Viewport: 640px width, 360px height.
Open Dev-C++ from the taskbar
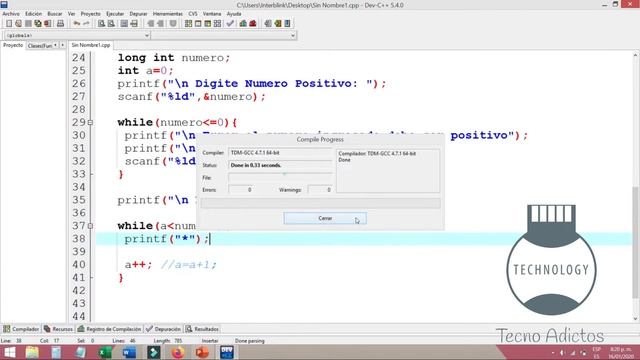tap(227, 352)
